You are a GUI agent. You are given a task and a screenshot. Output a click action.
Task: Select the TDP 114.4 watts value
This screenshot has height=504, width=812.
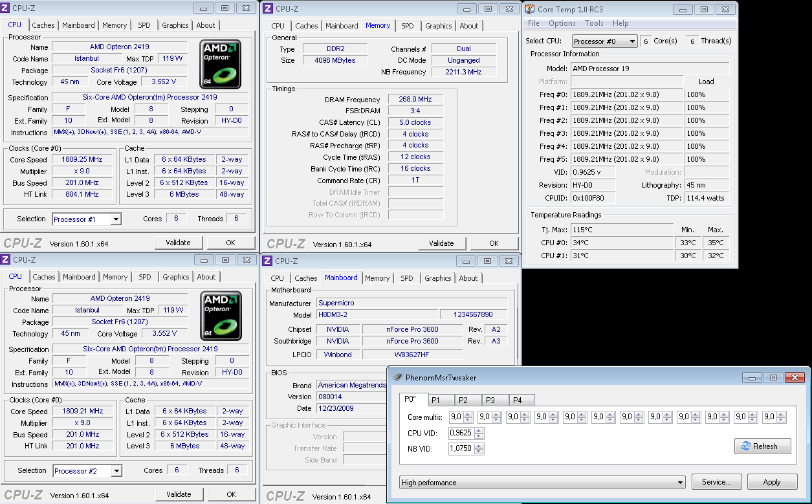point(707,198)
